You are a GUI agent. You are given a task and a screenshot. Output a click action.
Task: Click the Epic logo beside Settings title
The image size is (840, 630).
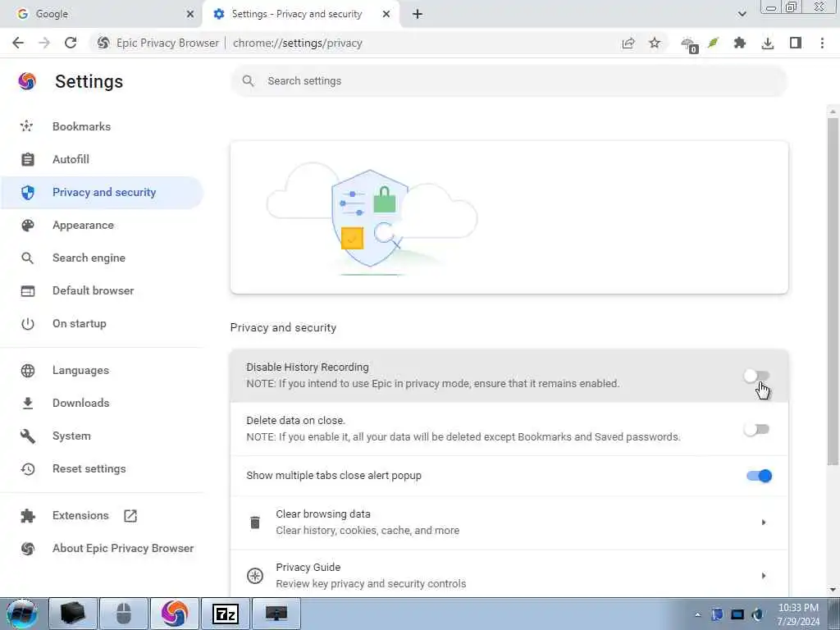pyautogui.click(x=27, y=81)
